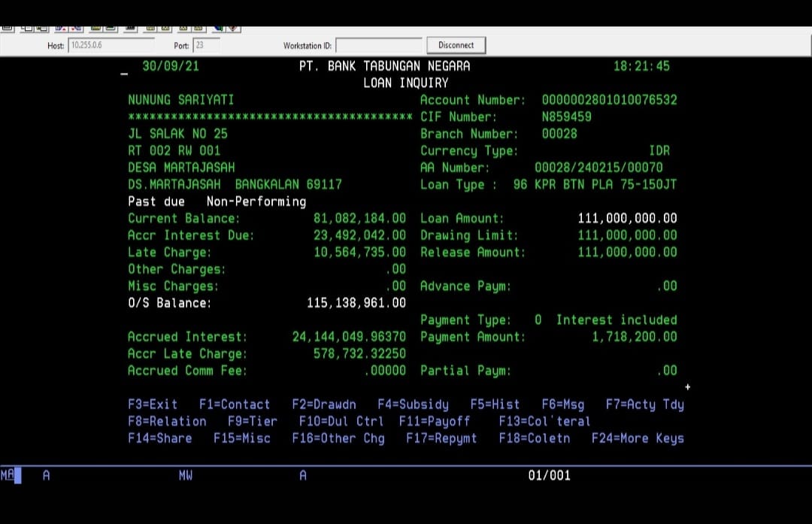The image size is (812, 524).
Task: Open F1=Contact from the function keys
Action: click(x=235, y=404)
